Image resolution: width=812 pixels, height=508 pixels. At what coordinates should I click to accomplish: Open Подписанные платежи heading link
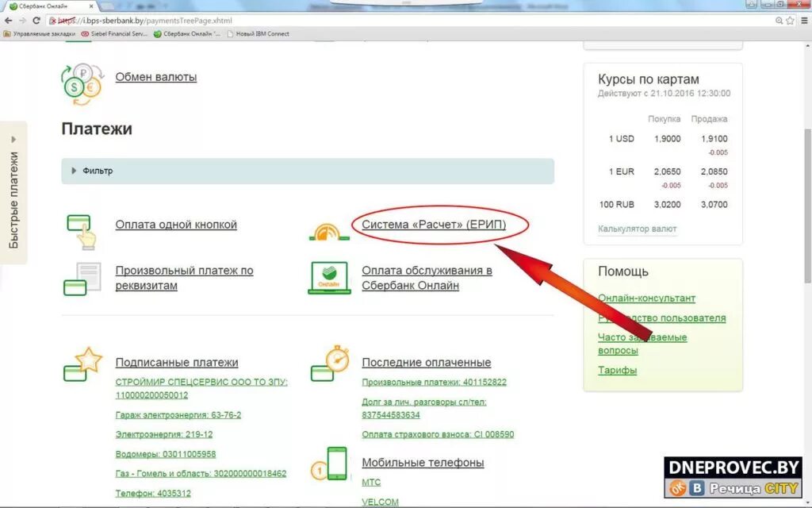point(177,362)
